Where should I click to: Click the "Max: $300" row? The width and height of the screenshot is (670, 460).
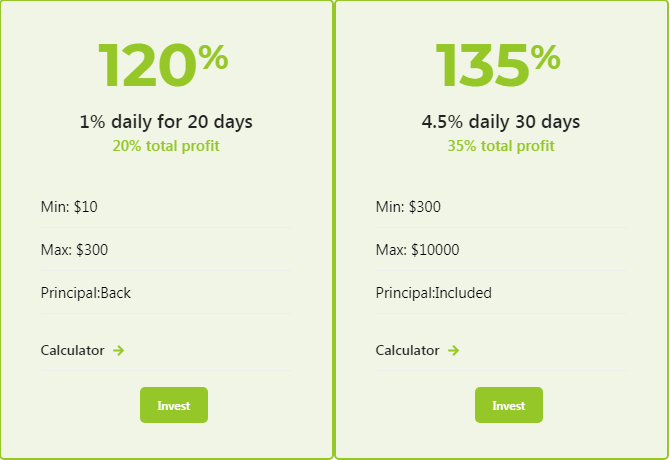(166, 249)
